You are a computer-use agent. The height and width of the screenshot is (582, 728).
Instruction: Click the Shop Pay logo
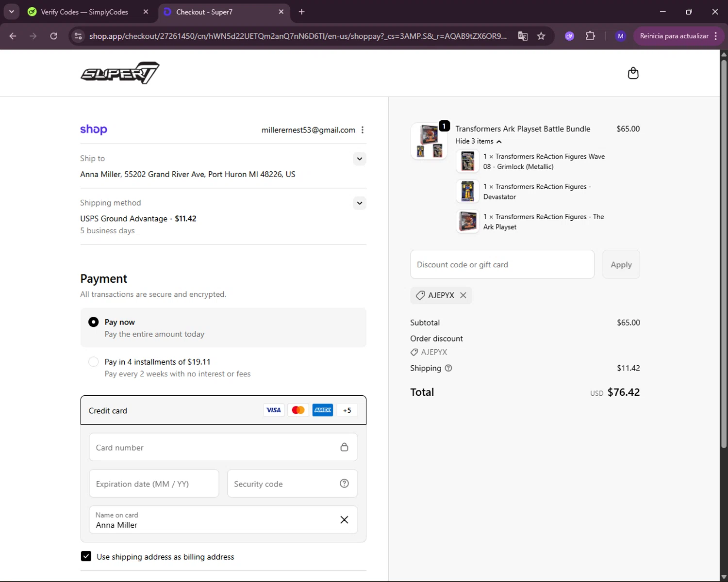[94, 129]
